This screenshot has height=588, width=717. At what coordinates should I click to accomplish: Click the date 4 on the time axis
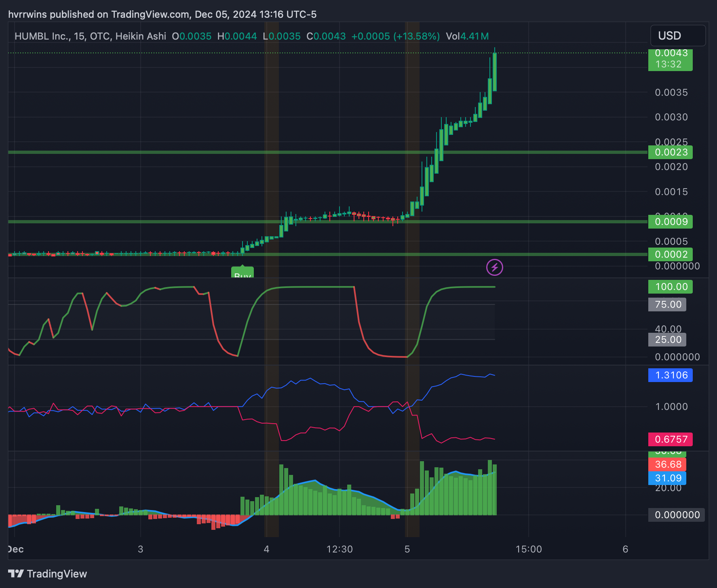(x=266, y=549)
